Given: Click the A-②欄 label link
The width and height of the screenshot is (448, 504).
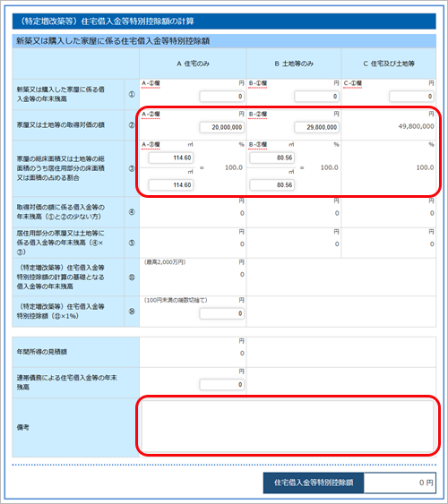Looking at the screenshot, I should click(151, 114).
